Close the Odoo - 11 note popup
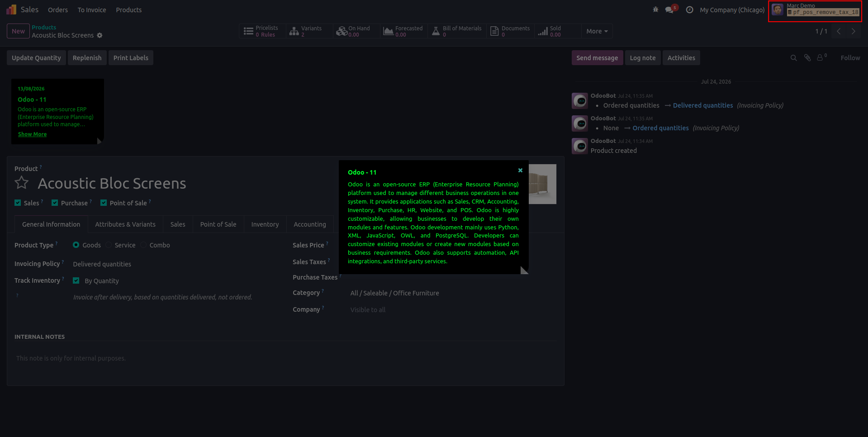The height and width of the screenshot is (437, 868). click(x=520, y=171)
